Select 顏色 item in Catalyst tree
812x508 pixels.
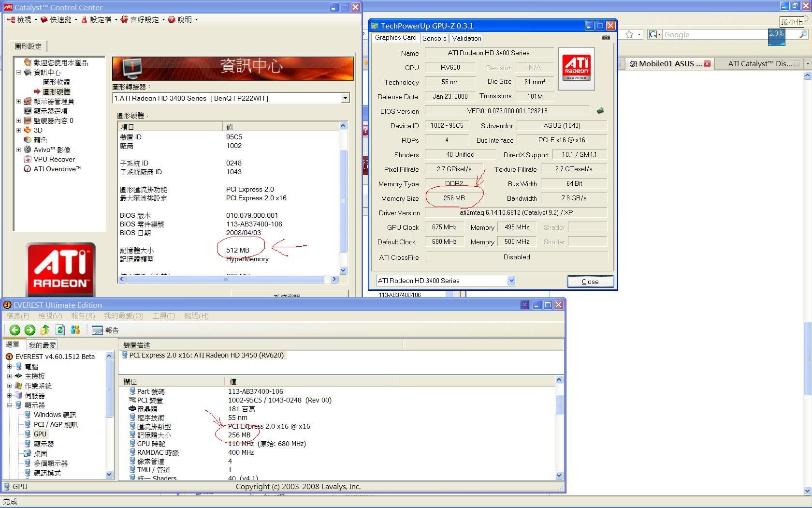click(40, 140)
